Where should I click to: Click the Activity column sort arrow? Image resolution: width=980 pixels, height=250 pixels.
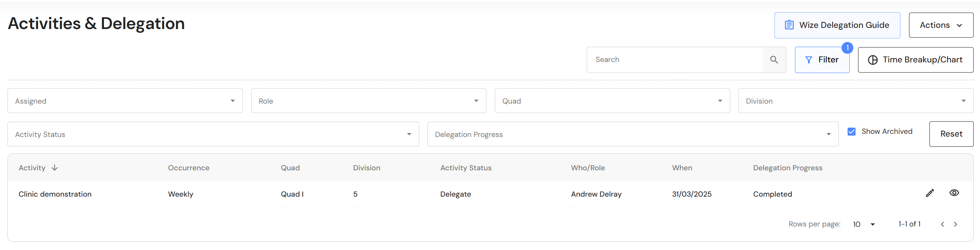coord(55,168)
